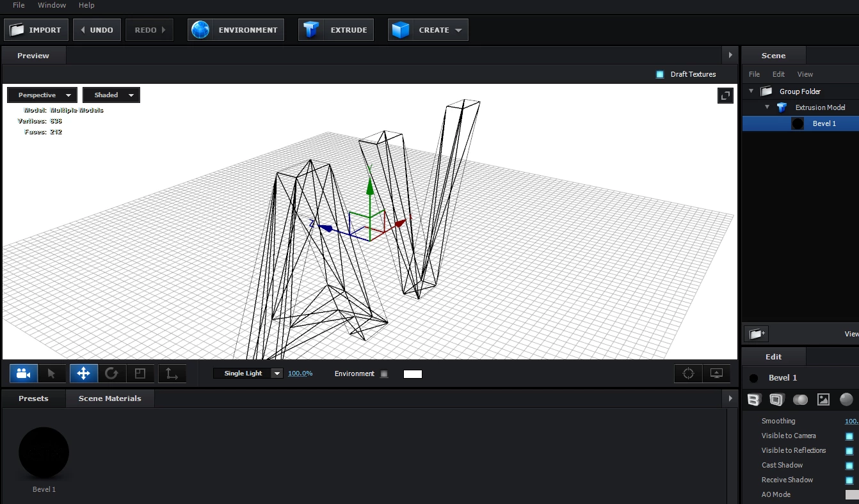The height and width of the screenshot is (504, 859).
Task: Maximize viewport using the expand icon
Action: point(726,95)
